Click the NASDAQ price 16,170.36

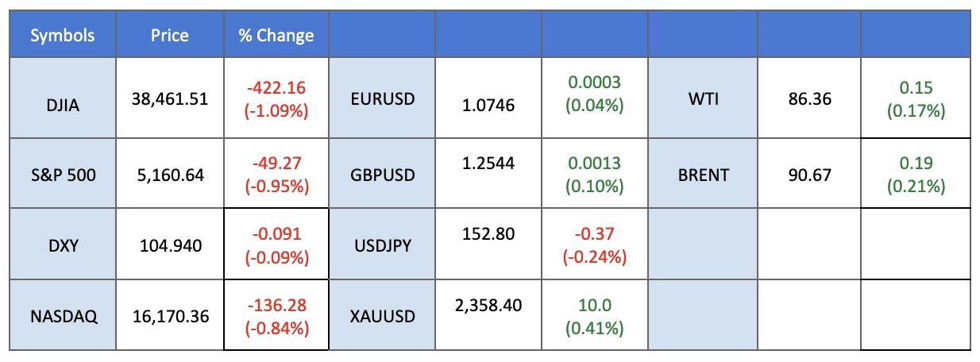(170, 316)
